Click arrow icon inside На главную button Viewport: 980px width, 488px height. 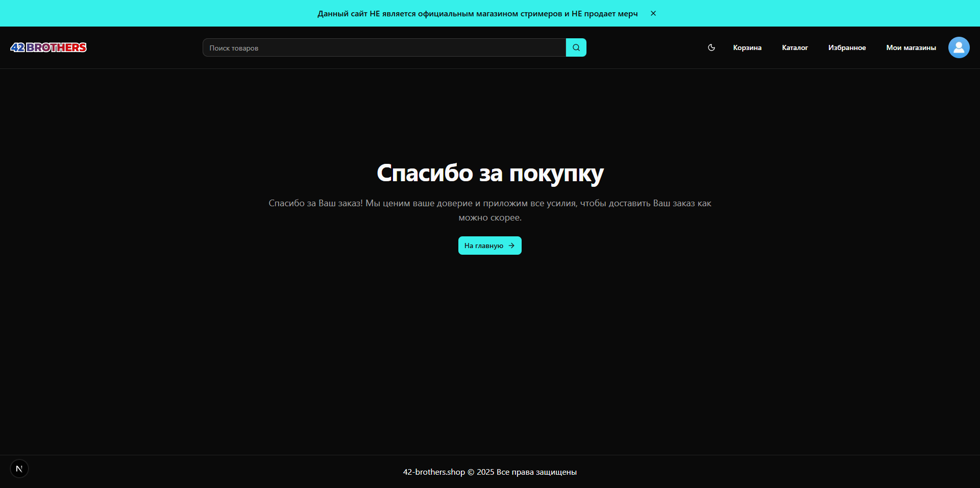pos(511,246)
